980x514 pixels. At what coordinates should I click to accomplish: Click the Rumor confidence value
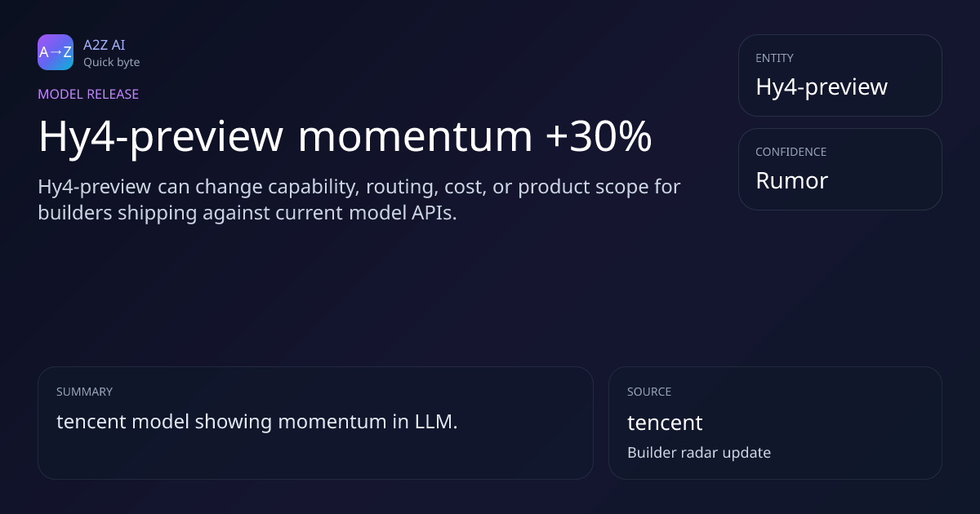(x=792, y=180)
